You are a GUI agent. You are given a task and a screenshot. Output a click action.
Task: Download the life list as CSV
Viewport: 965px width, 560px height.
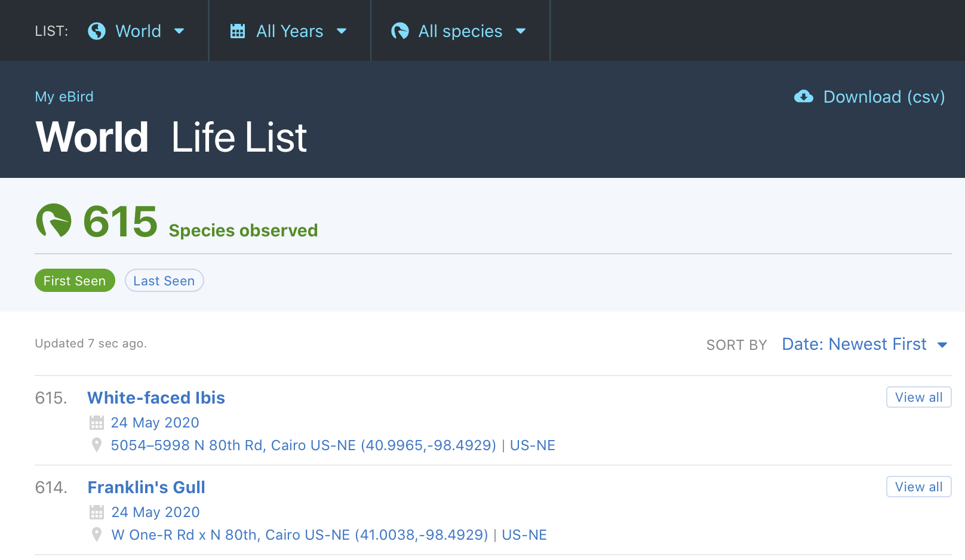point(884,96)
